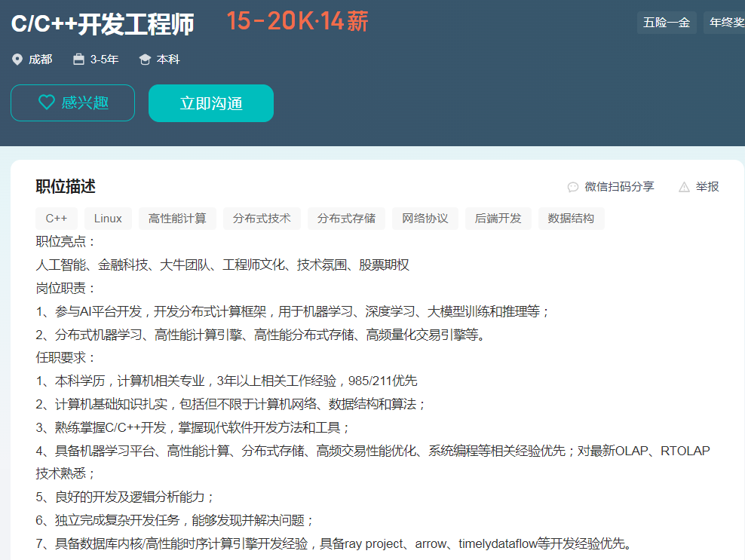Viewport: 745px width, 560px height.
Task: Select the 高性能计算 tag
Action: tap(177, 219)
